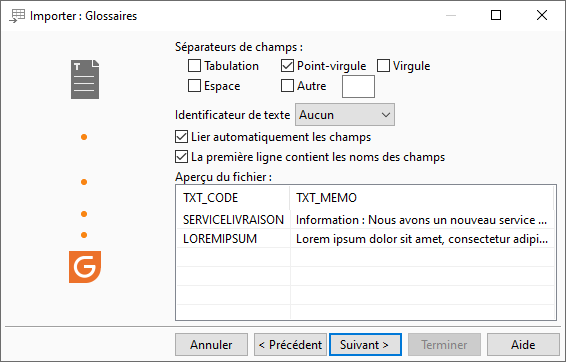Select the LOREMIPSUM row in preview
566x362 pixels.
pos(365,239)
